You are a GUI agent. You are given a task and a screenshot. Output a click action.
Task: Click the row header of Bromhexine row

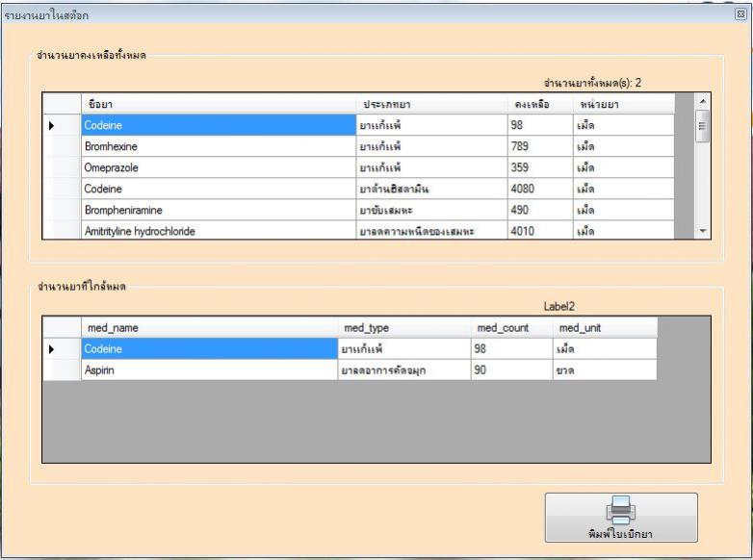62,146
